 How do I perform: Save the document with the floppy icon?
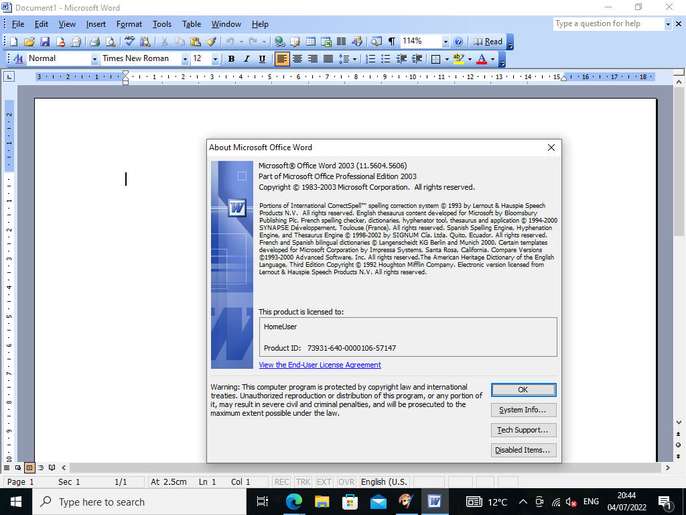point(45,42)
